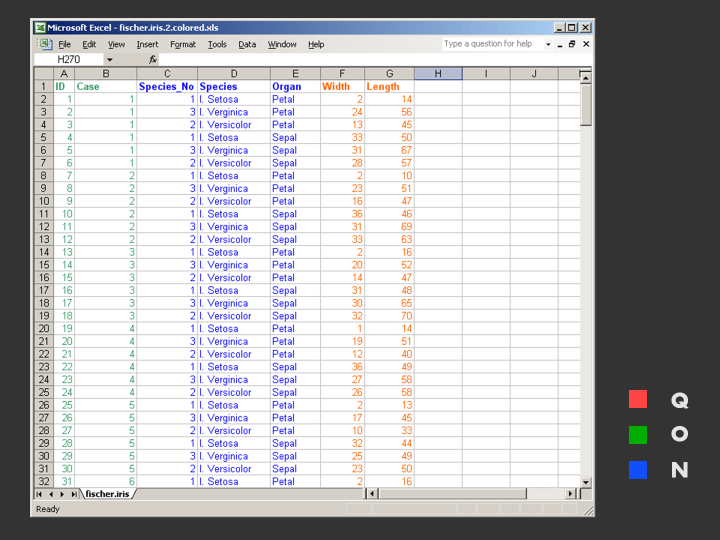Click the Excel workbook icon beside File menu

pos(45,45)
